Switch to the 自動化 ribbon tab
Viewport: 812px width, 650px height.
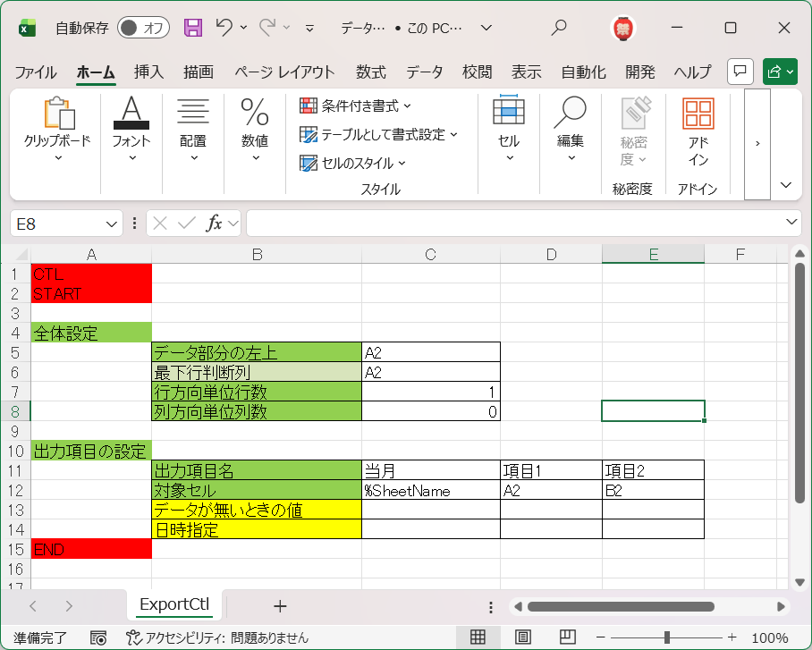(x=584, y=72)
